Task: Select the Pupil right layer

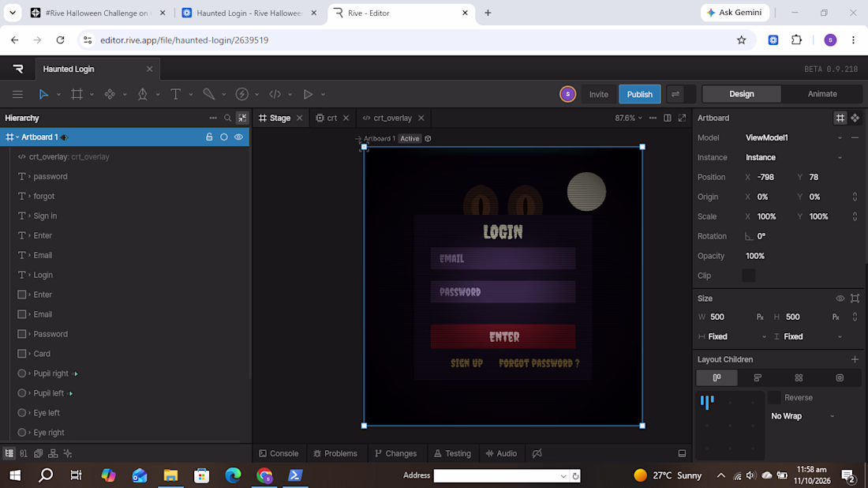Action: coord(51,374)
